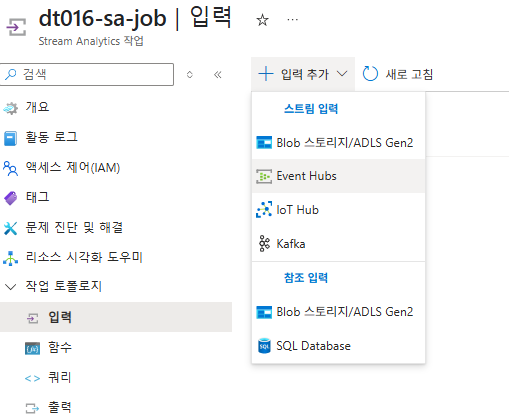Click the plus icon of 입력 추가
Screen dimensions: 509x419
[266, 74]
